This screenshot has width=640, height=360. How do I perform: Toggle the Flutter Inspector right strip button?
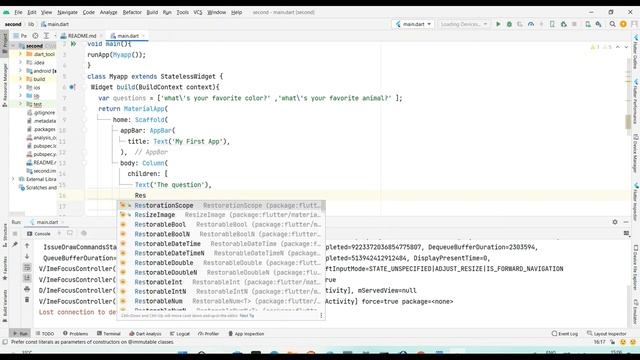click(x=636, y=202)
